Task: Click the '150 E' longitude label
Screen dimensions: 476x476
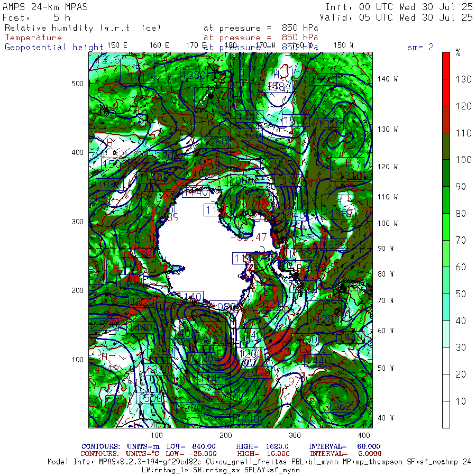Action: [117, 45]
